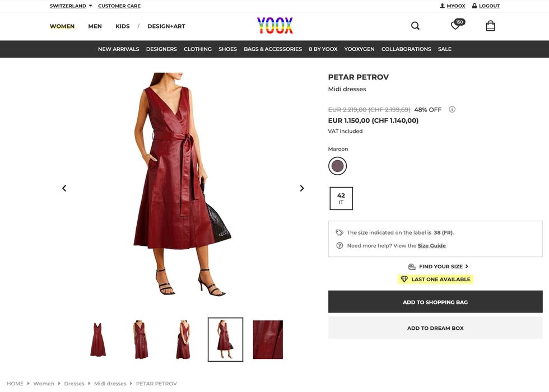
Task: Open the wishlist heart icon
Action: (x=455, y=26)
